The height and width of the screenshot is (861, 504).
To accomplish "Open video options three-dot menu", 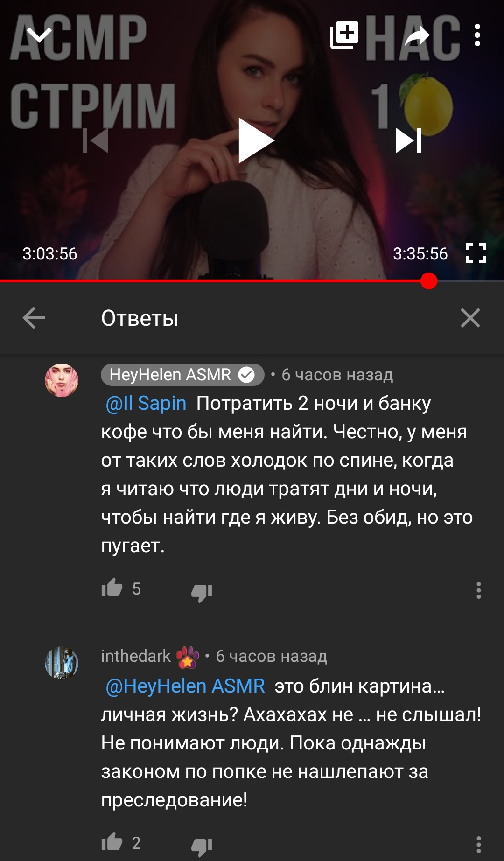I will 477,35.
